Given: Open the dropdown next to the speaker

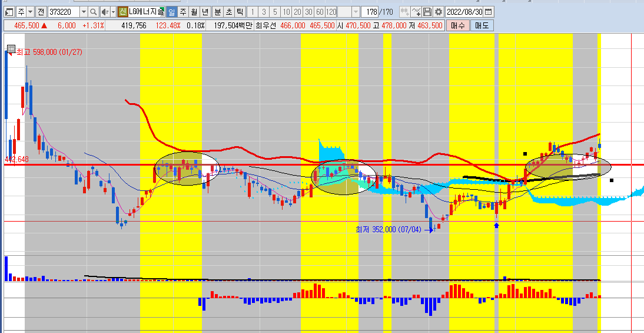Looking at the screenshot, I should (114, 12).
